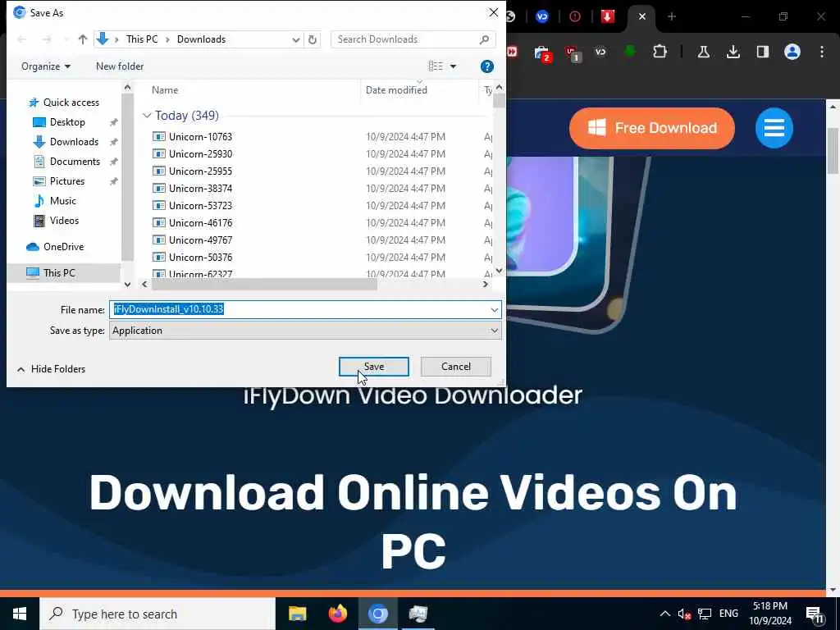
Task: Click the file list horizontal scrollbar
Action: pyautogui.click(x=264, y=285)
